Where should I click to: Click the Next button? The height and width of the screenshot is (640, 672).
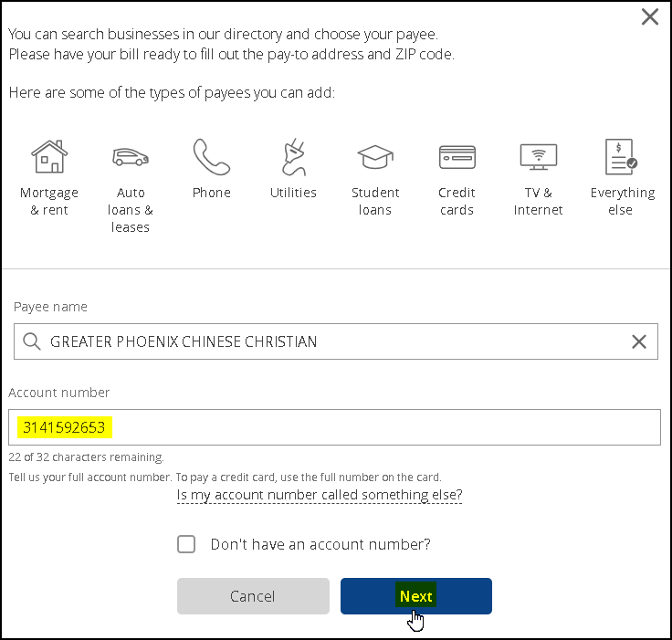[416, 596]
